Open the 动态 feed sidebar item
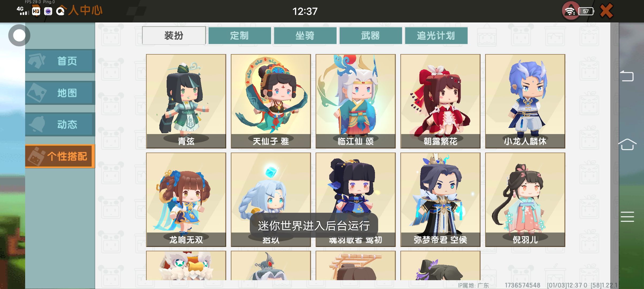The image size is (644, 289). 60,124
